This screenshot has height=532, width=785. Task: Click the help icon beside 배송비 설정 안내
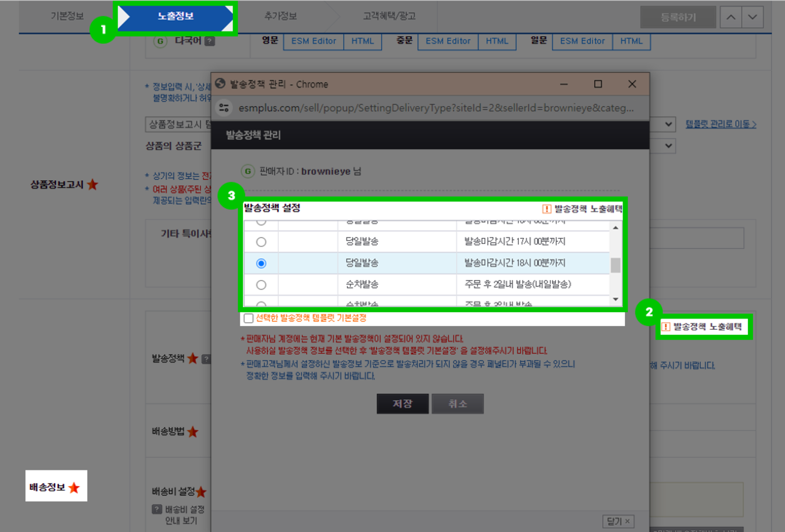[x=157, y=509]
